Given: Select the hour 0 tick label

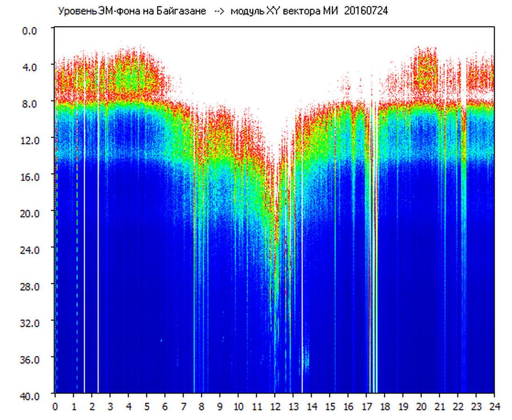Looking at the screenshot, I should click(x=55, y=406).
